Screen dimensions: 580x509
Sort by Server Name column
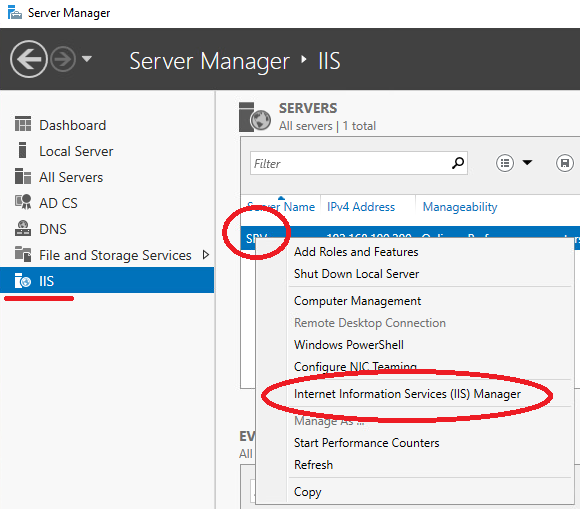coord(281,206)
